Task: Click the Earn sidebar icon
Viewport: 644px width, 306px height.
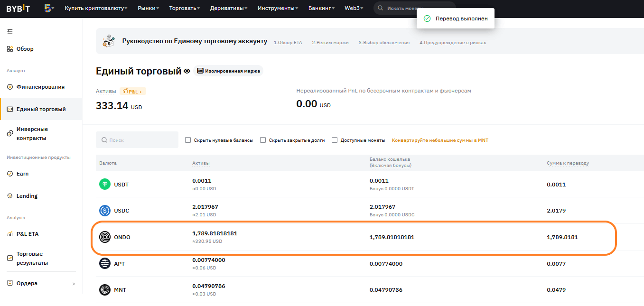Action: point(10,174)
